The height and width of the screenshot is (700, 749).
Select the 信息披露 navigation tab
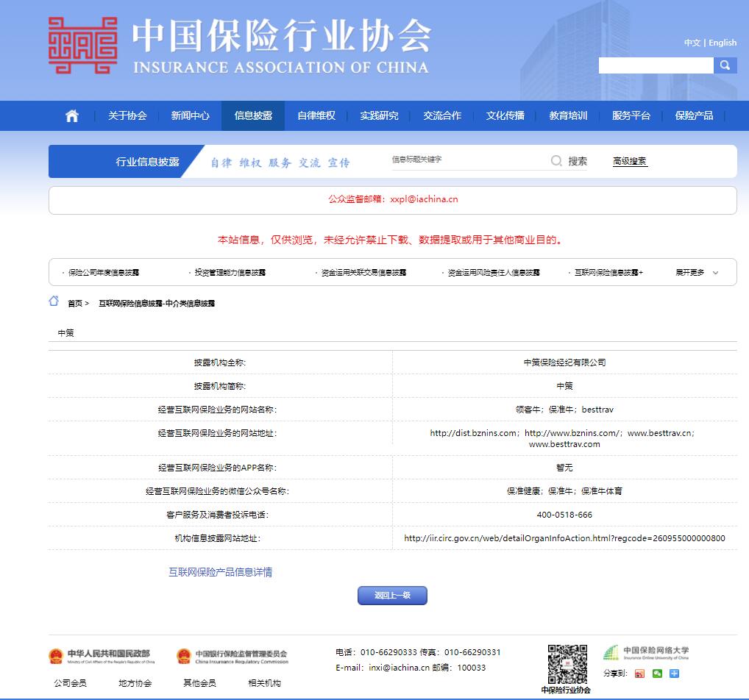pos(253,115)
